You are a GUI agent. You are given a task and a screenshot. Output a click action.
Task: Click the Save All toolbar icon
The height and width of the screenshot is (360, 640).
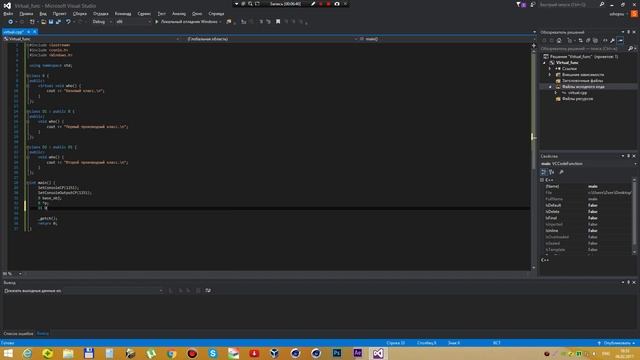(x=58, y=22)
